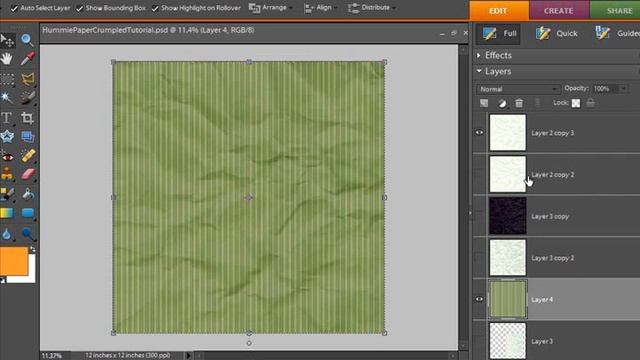The height and width of the screenshot is (360, 640).
Task: Create an adjustment layer
Action: click(x=502, y=103)
